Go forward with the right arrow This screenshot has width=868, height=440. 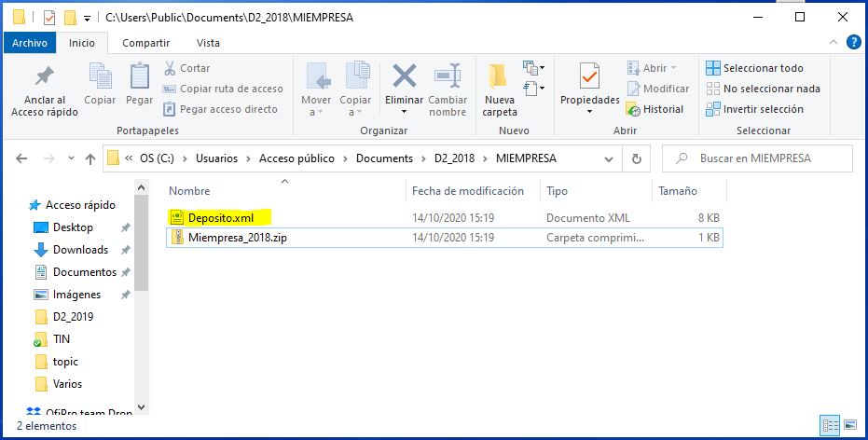(48, 158)
